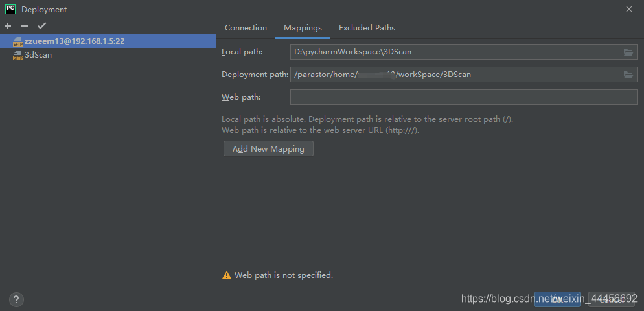Switch to the Connection tab
The width and height of the screenshot is (644, 311).
coord(246,28)
